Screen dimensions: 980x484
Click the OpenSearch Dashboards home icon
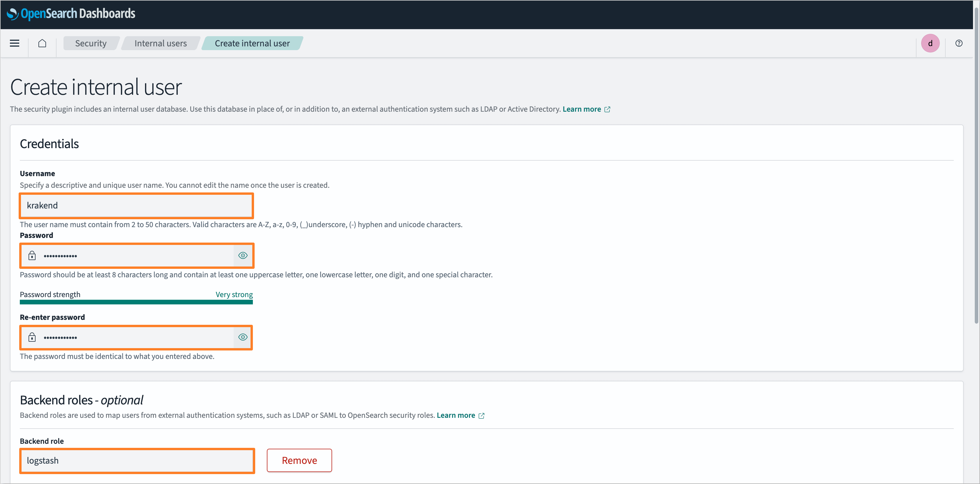point(43,43)
